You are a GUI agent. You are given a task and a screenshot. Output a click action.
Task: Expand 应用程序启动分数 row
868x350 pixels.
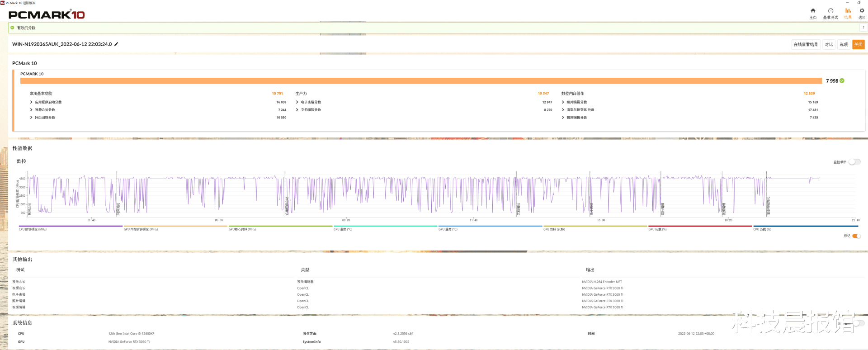point(31,102)
